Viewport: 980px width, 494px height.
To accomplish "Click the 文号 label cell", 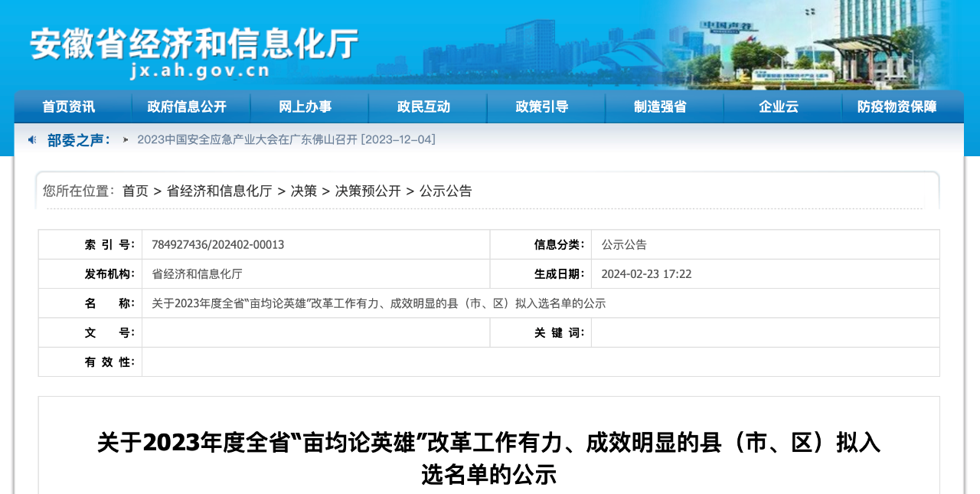I will click(x=90, y=332).
